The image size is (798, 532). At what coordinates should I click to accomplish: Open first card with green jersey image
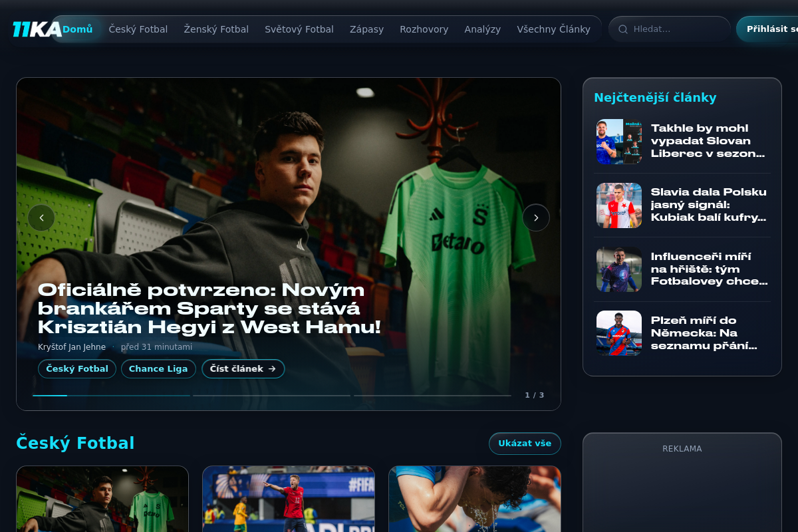(x=102, y=499)
